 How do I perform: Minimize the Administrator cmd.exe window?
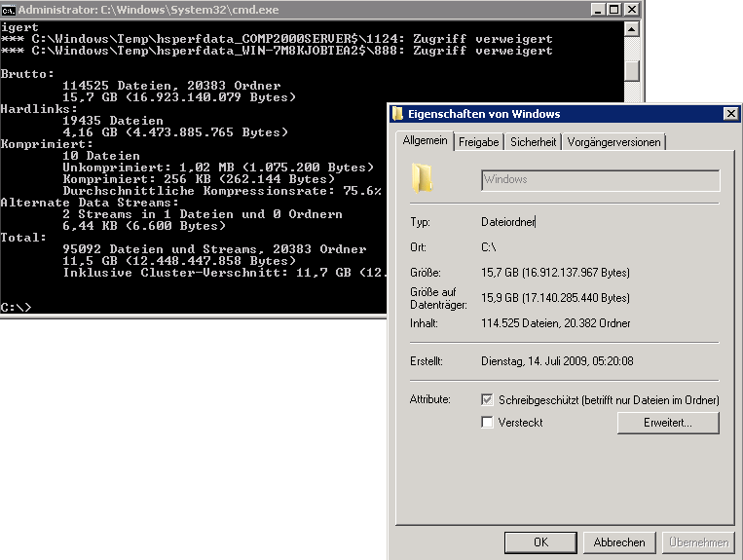point(595,9)
